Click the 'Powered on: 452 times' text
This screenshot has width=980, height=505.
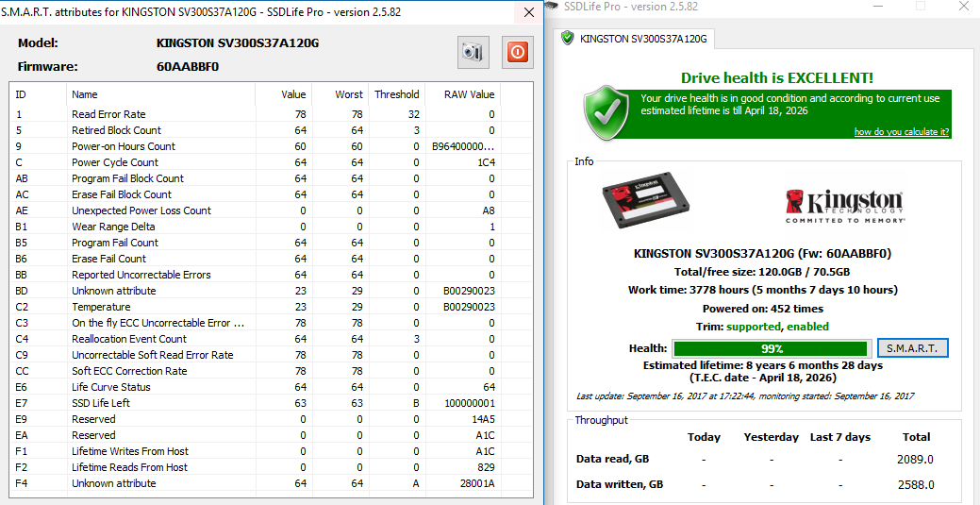(x=762, y=309)
